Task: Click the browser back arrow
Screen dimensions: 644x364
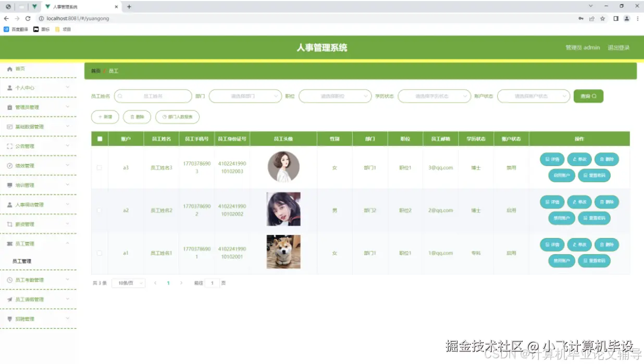Action: [x=6, y=18]
